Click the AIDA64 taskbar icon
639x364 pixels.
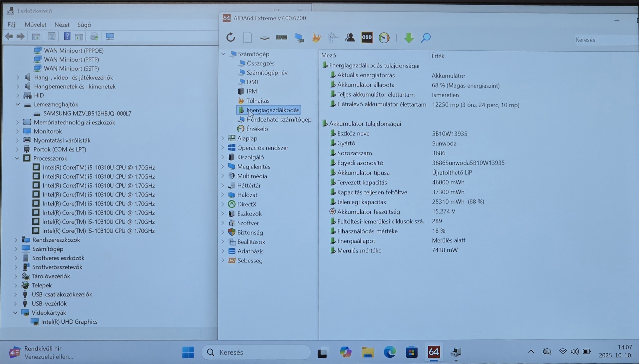[x=434, y=352]
